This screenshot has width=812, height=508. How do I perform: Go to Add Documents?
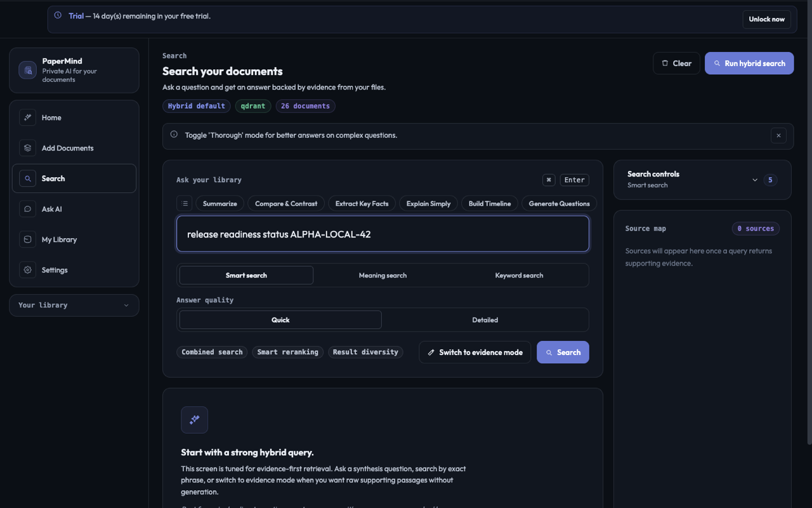click(x=74, y=148)
